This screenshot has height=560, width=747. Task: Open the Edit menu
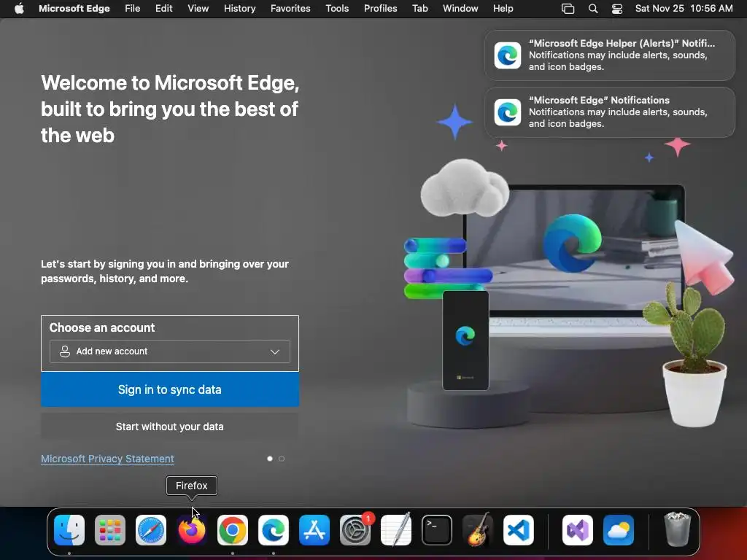[x=164, y=8]
